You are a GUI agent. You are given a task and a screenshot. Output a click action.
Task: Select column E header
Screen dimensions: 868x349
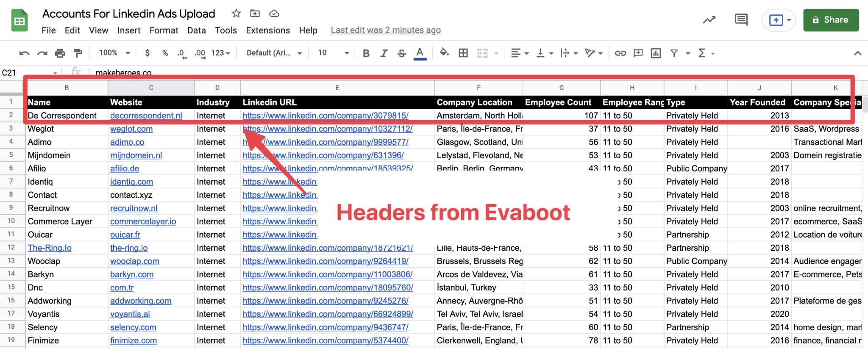(337, 88)
